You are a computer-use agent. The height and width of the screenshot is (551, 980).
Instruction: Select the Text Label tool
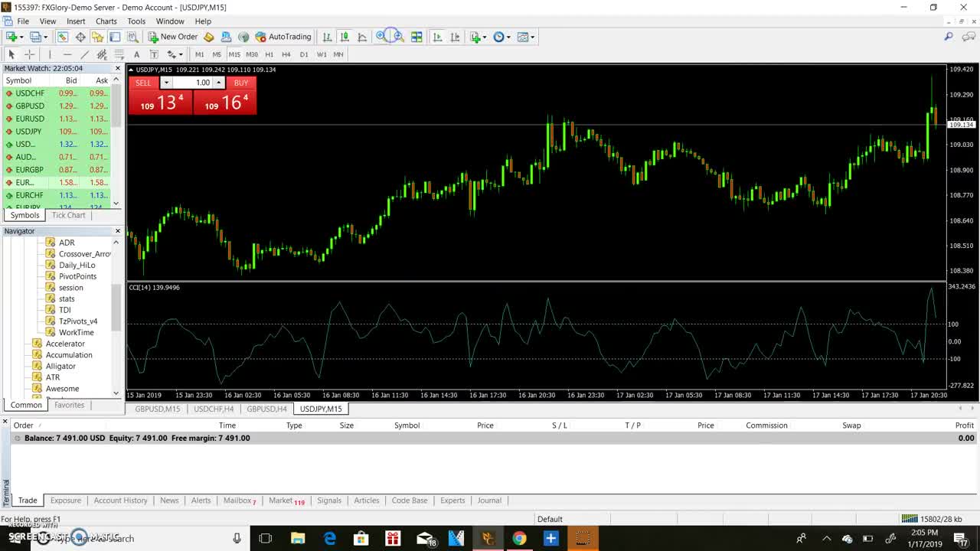[154, 54]
